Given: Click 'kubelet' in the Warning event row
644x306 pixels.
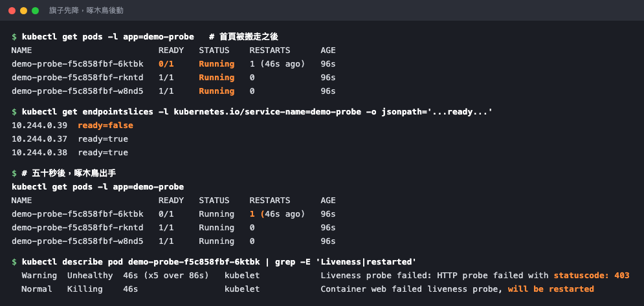Looking at the screenshot, I should [242, 276].
